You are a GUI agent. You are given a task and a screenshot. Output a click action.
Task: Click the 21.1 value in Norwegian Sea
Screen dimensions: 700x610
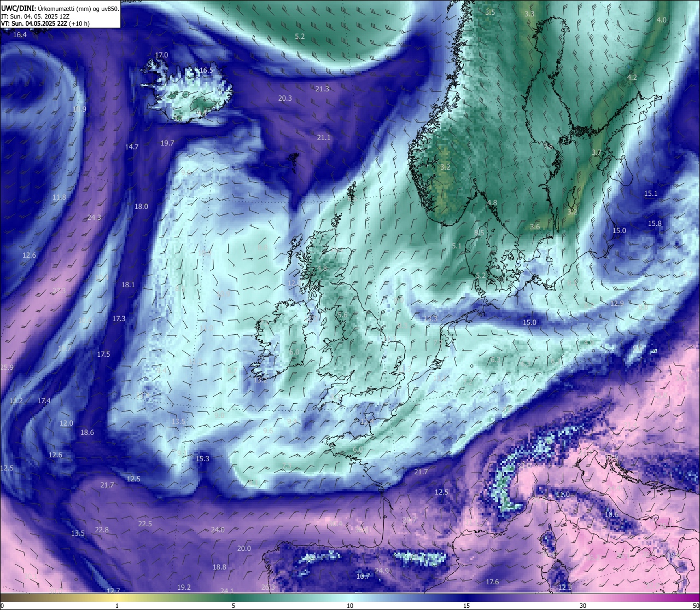324,138
